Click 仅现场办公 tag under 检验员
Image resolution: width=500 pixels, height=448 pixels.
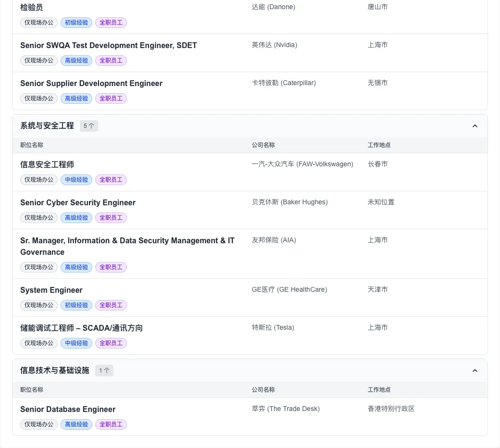pyautogui.click(x=39, y=22)
